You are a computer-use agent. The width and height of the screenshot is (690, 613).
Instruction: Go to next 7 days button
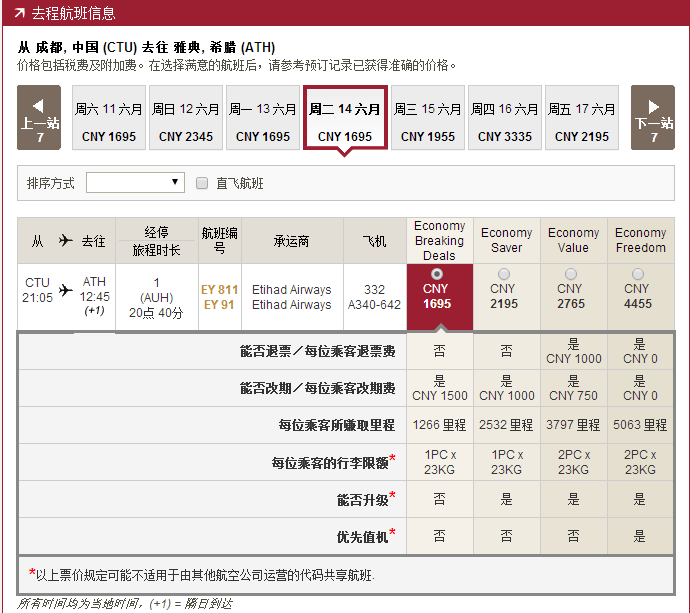click(653, 117)
